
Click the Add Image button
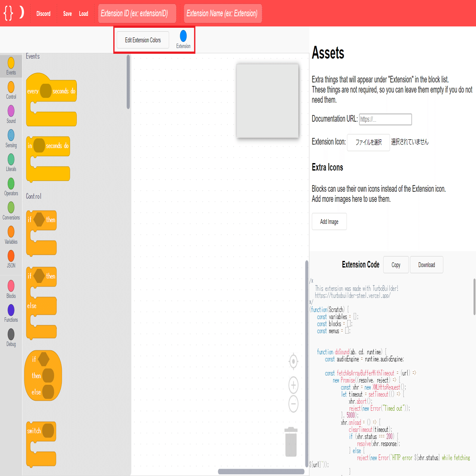[329, 222]
